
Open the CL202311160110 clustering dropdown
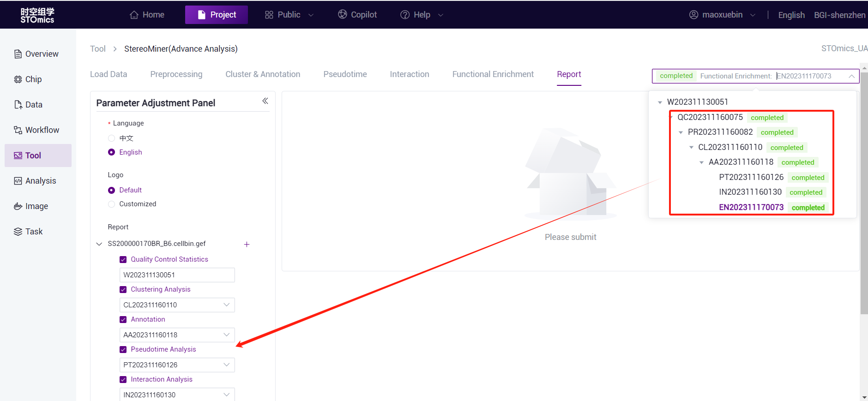pyautogui.click(x=177, y=305)
